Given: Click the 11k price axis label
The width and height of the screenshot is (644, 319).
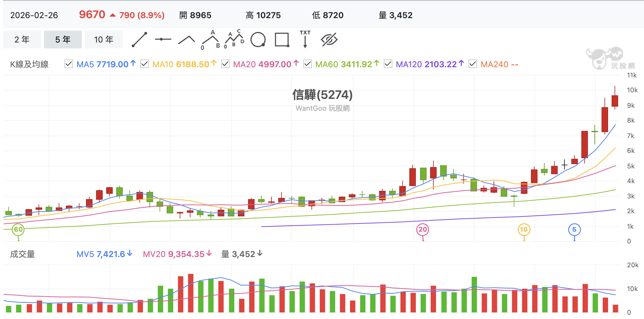Looking at the screenshot, I should (632, 75).
